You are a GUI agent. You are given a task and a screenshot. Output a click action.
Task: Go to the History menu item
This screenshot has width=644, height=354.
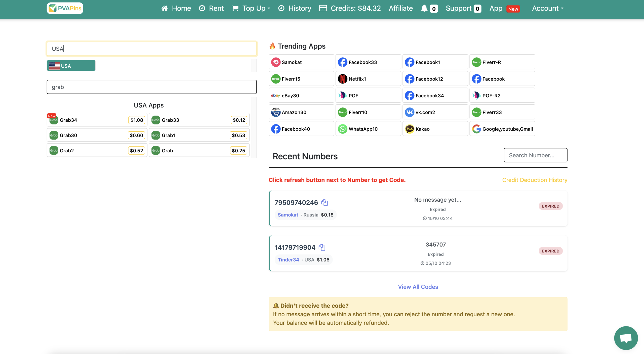pyautogui.click(x=295, y=8)
